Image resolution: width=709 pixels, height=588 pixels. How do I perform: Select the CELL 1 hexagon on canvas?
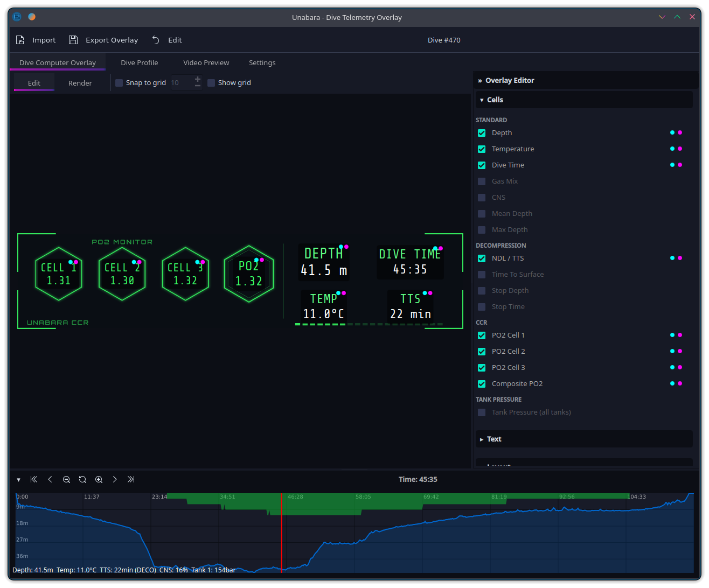[x=59, y=274]
